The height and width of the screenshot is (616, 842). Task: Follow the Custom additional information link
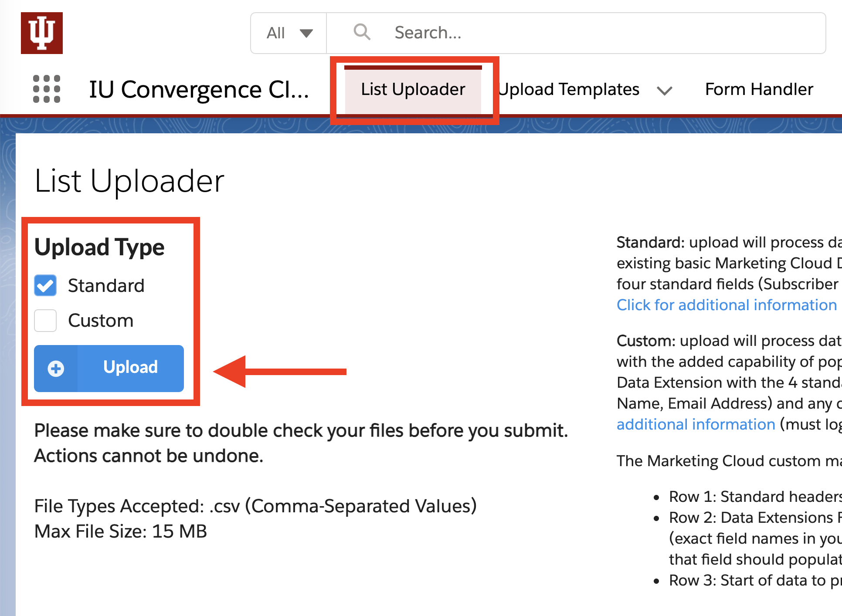tap(696, 424)
